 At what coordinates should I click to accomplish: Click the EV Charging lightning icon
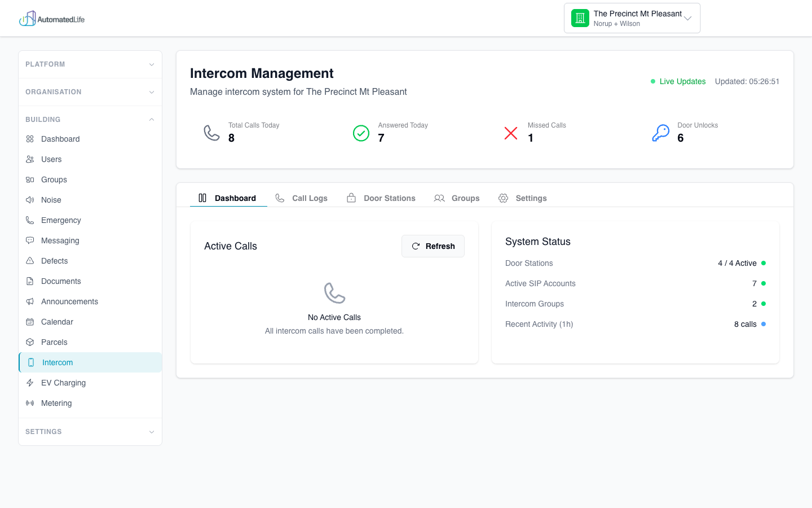pos(29,383)
